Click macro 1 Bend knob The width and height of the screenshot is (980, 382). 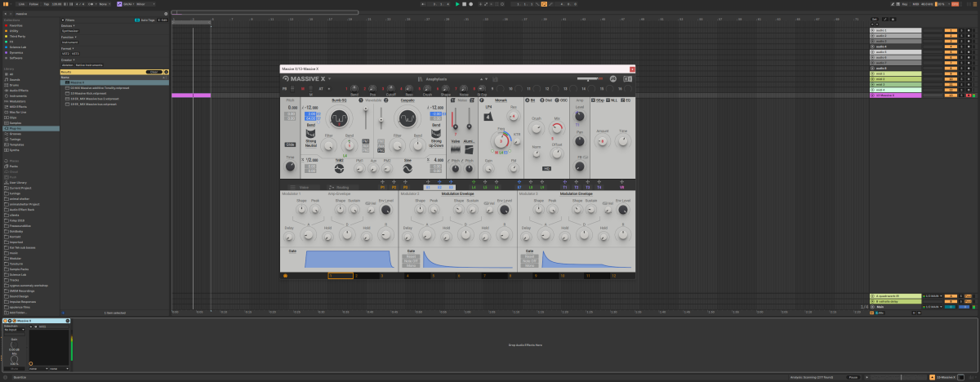[x=354, y=87]
